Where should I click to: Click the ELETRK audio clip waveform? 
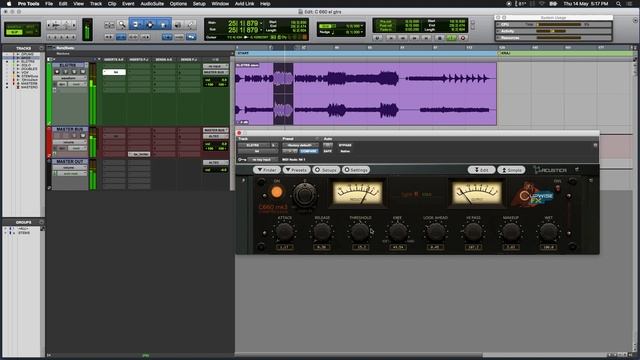tap(365, 93)
